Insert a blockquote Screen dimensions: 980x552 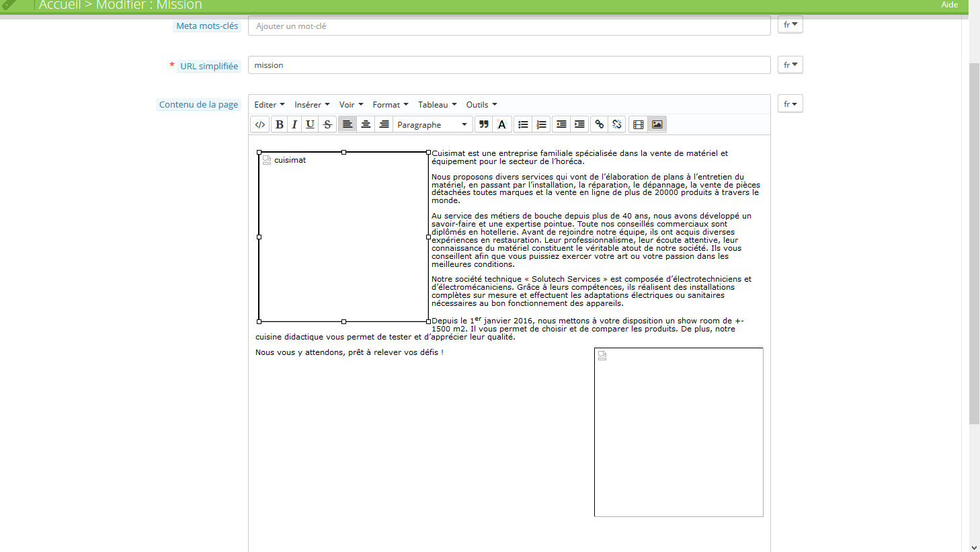(x=483, y=124)
